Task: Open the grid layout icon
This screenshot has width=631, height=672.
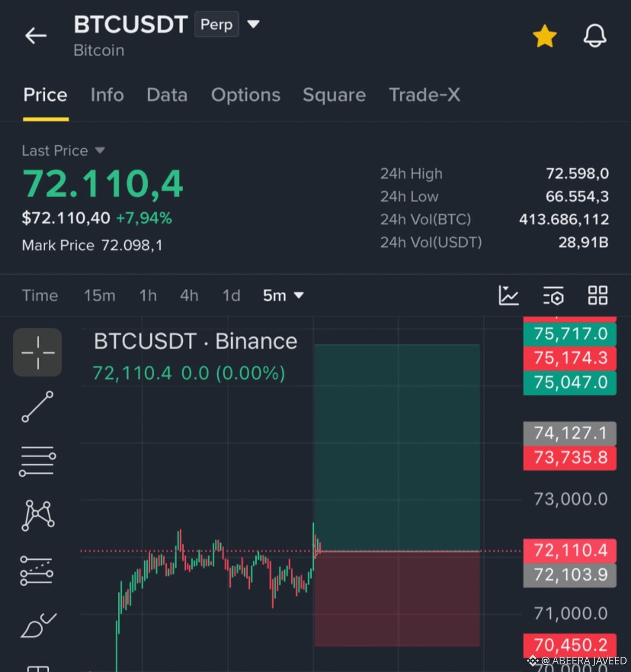Action: tap(598, 295)
